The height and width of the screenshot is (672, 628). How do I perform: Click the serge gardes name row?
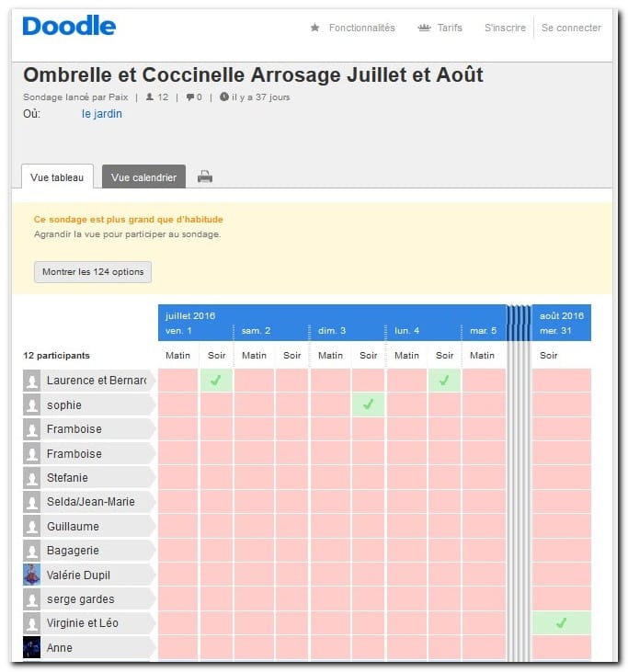pyautogui.click(x=89, y=599)
